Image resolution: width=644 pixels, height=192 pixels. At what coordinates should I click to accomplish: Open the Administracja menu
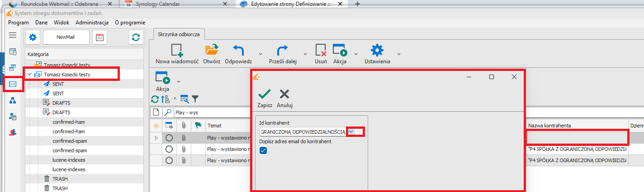coord(92,22)
